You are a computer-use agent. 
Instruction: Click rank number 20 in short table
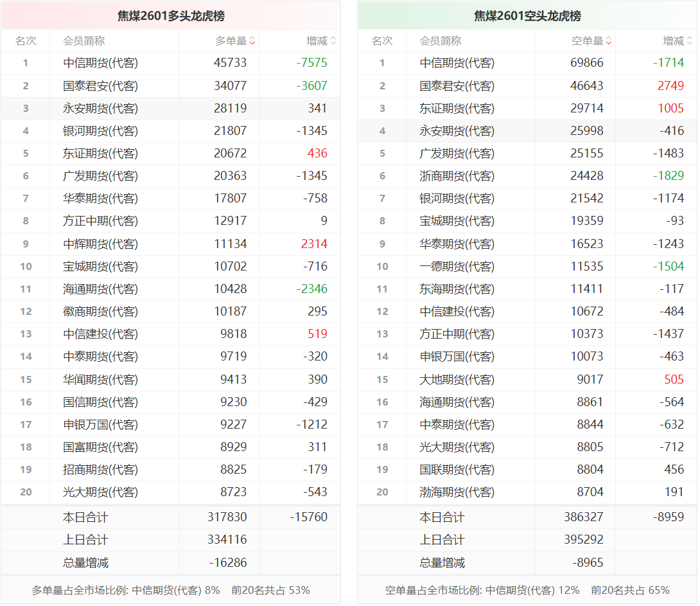(382, 492)
